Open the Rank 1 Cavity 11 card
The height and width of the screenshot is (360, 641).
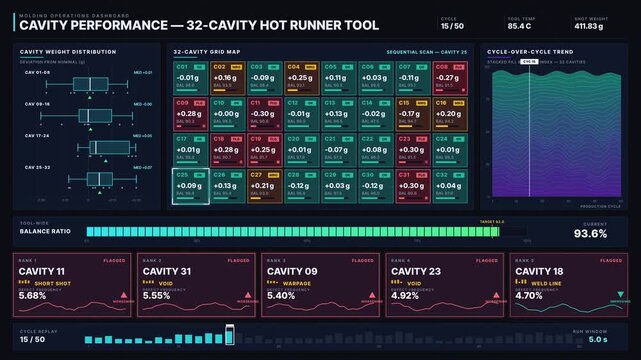tap(72, 285)
